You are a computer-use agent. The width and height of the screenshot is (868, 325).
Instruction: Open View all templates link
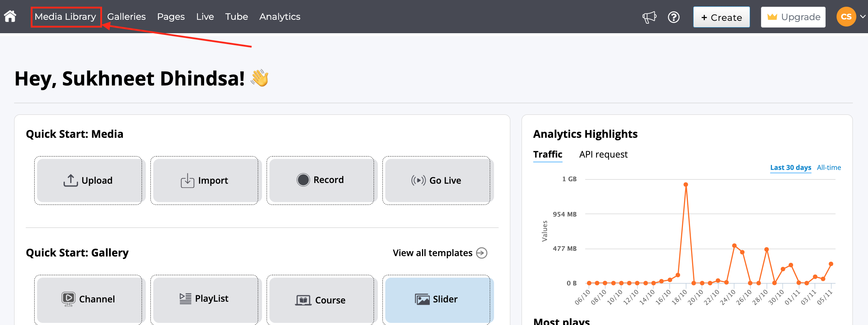(x=440, y=253)
